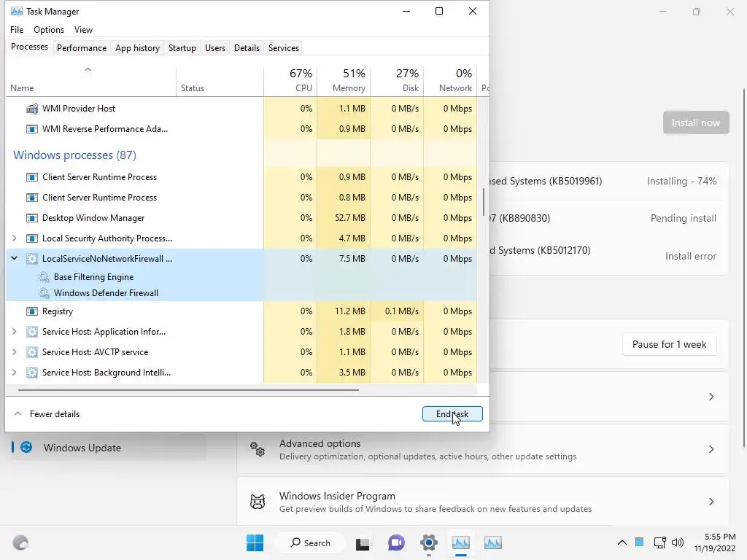This screenshot has height=560, width=747.
Task: Click the Registry process icon
Action: point(32,311)
